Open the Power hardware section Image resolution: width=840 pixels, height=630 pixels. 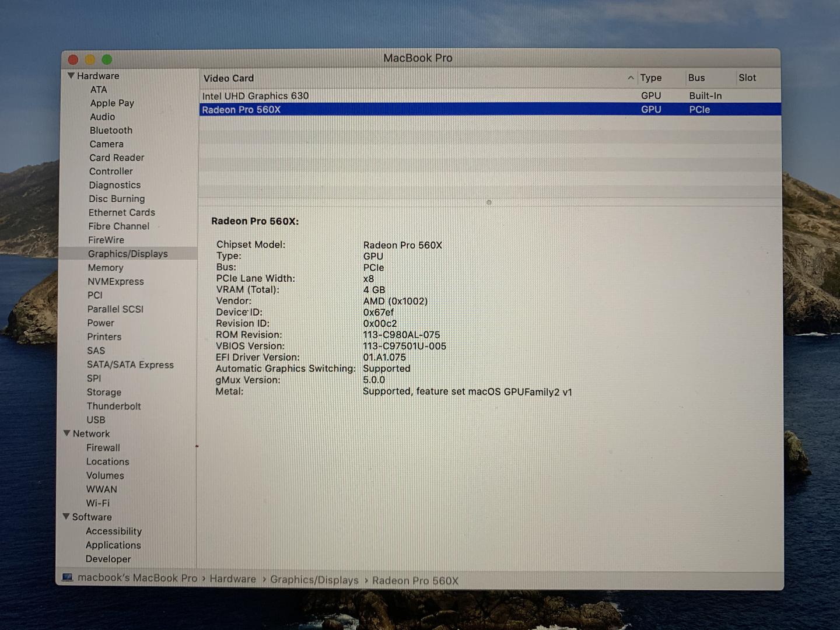[x=100, y=323]
